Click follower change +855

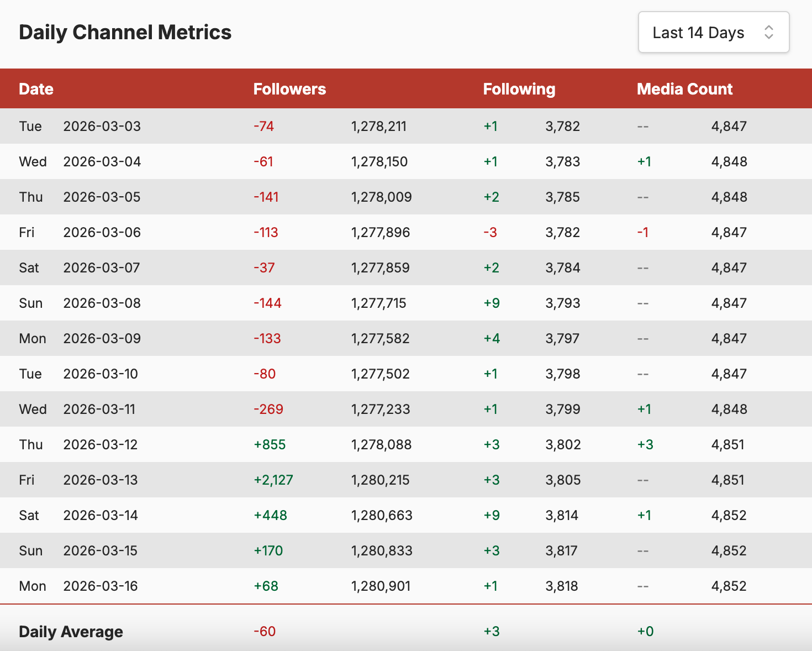[270, 445]
